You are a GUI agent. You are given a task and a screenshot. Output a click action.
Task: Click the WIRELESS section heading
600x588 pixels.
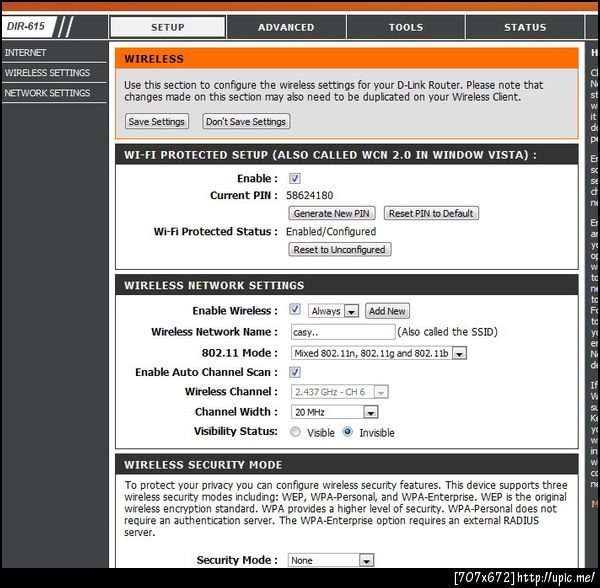(x=154, y=59)
